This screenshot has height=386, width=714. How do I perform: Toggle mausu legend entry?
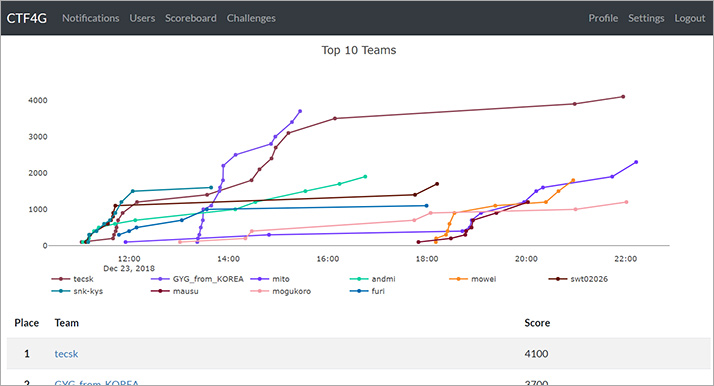(x=175, y=291)
